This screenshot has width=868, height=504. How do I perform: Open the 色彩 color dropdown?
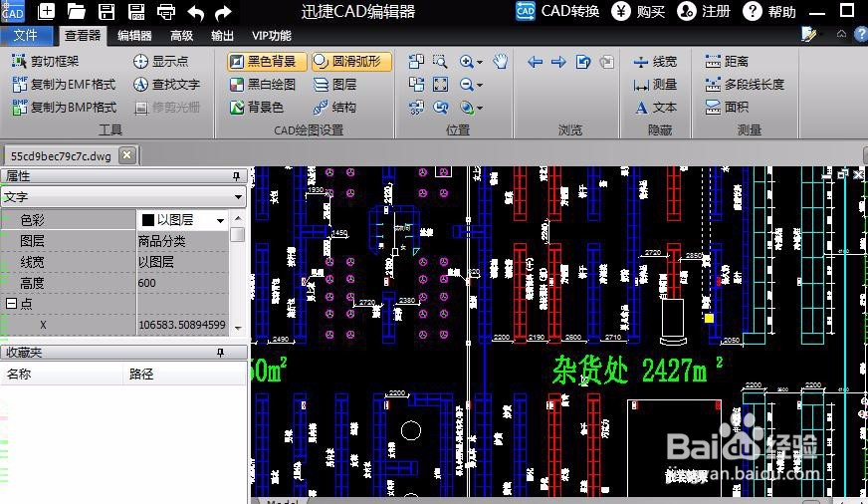click(x=220, y=220)
